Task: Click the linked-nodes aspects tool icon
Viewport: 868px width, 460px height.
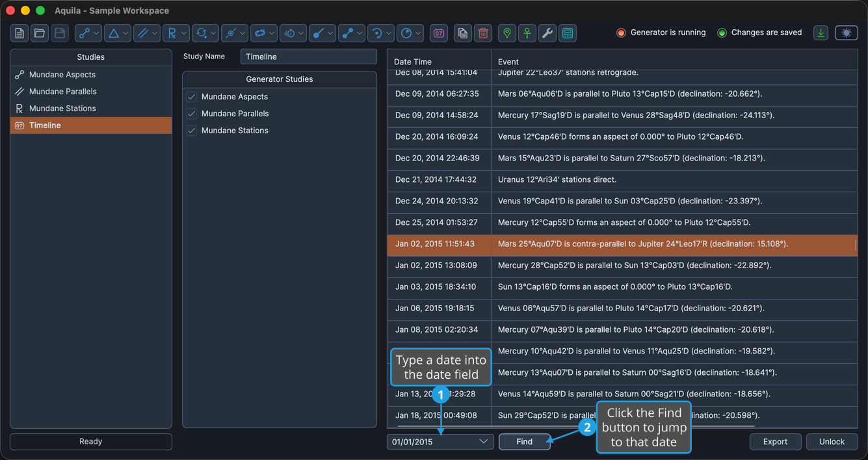Action: (x=84, y=33)
